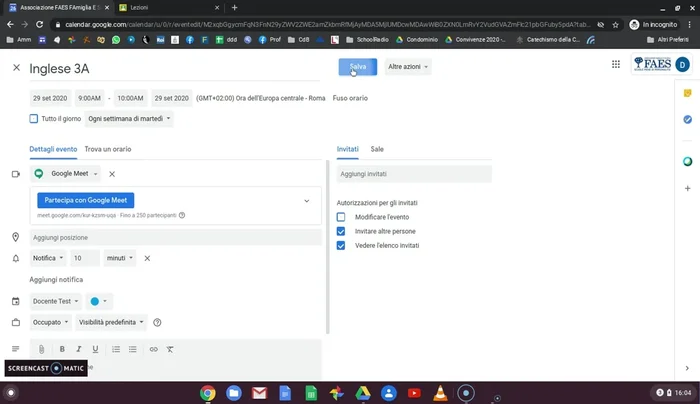Click help icon next to 250 partecipanti
This screenshot has width=700, height=404.
pyautogui.click(x=182, y=215)
